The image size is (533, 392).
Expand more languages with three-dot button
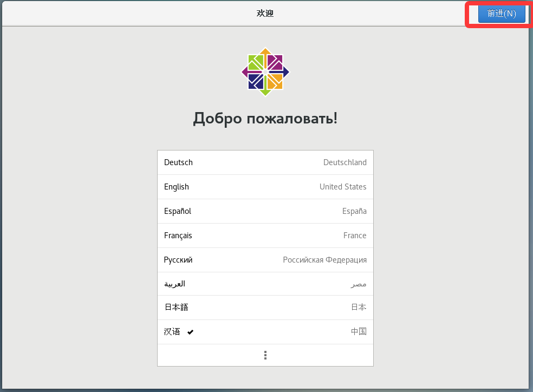(x=265, y=355)
